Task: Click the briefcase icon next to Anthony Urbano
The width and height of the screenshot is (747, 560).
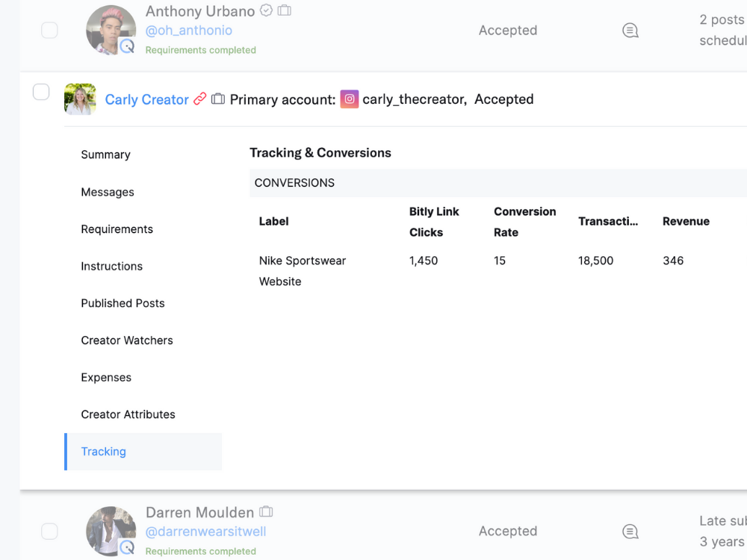Action: [285, 10]
